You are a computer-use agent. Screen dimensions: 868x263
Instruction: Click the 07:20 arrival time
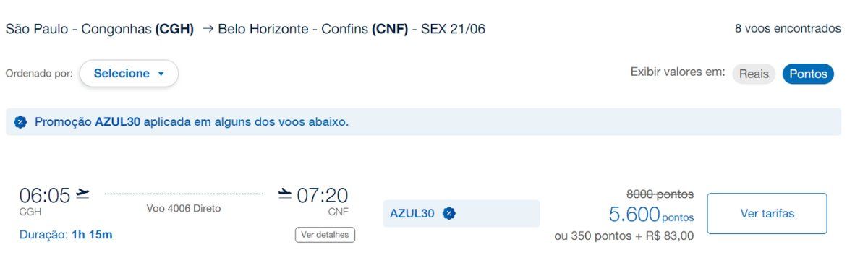(323, 196)
